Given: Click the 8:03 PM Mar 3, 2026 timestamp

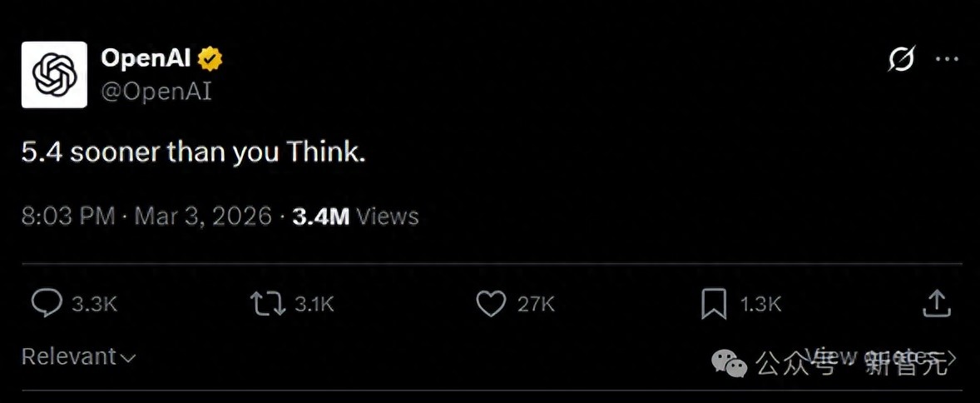Looking at the screenshot, I should pyautogui.click(x=146, y=216).
